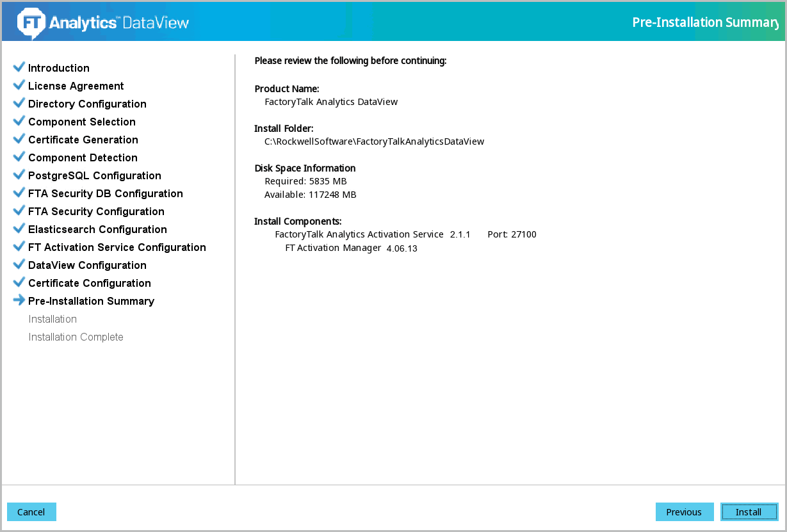Viewport: 787px width, 532px height.
Task: Select the Component Detection step
Action: click(83, 157)
